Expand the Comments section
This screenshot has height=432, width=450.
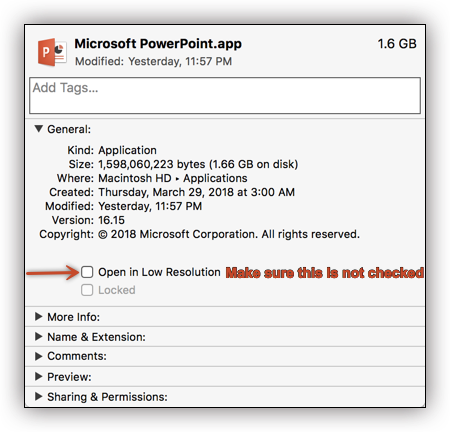point(39,356)
